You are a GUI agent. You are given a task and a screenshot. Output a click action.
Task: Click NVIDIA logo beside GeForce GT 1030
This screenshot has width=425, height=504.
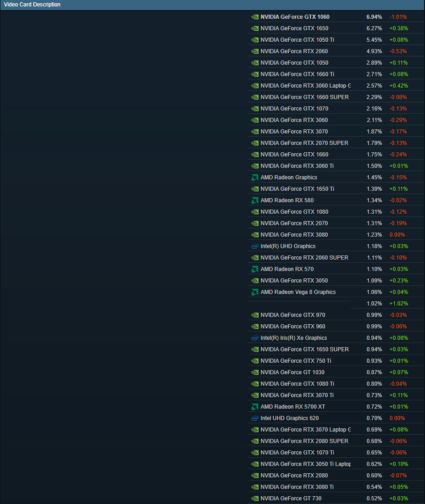[255, 372]
